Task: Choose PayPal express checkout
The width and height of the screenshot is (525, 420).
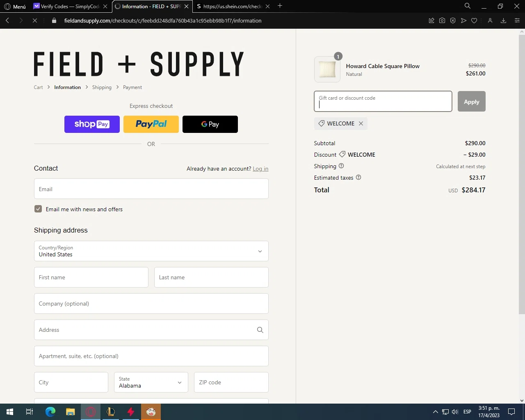Action: (x=151, y=124)
